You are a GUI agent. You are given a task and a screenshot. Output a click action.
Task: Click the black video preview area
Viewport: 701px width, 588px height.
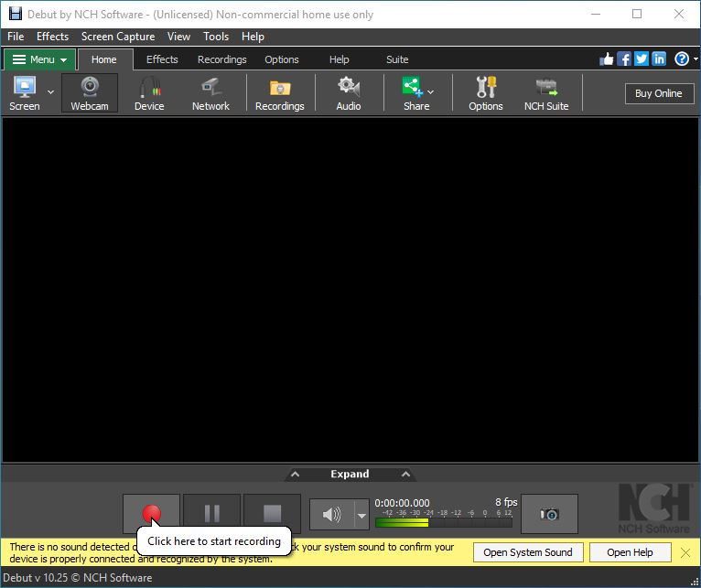pos(350,290)
